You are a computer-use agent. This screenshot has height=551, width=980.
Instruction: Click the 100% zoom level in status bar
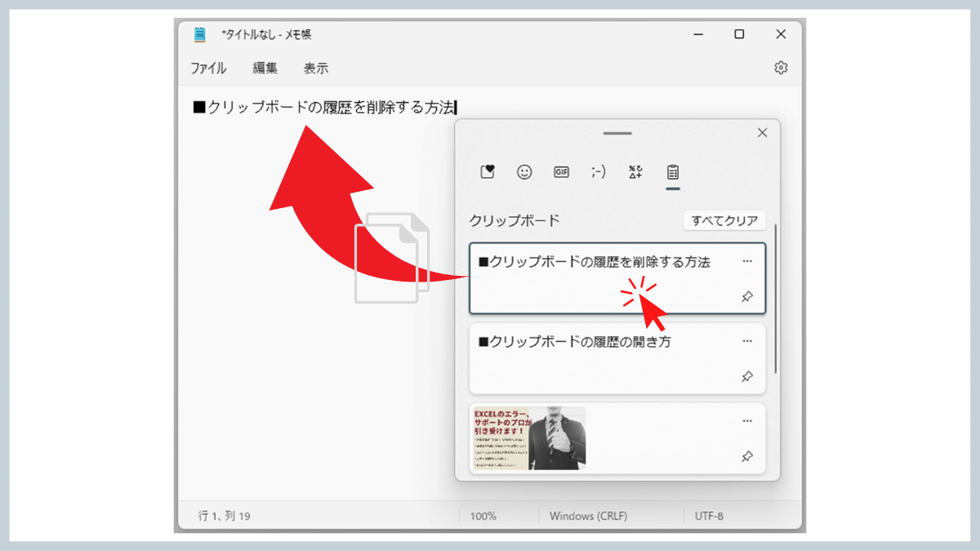tap(483, 516)
